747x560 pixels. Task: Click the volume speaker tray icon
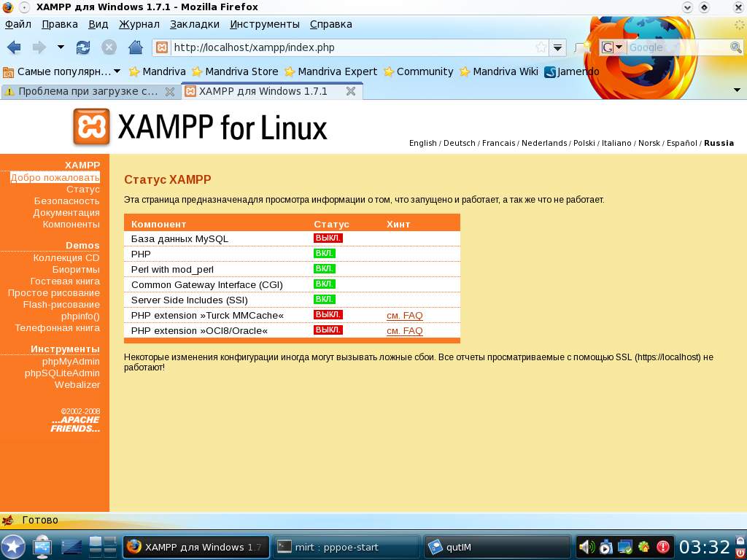pyautogui.click(x=587, y=547)
